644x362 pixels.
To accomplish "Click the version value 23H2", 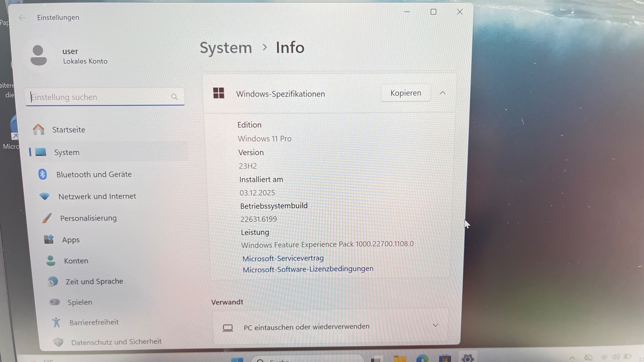I will 248,166.
